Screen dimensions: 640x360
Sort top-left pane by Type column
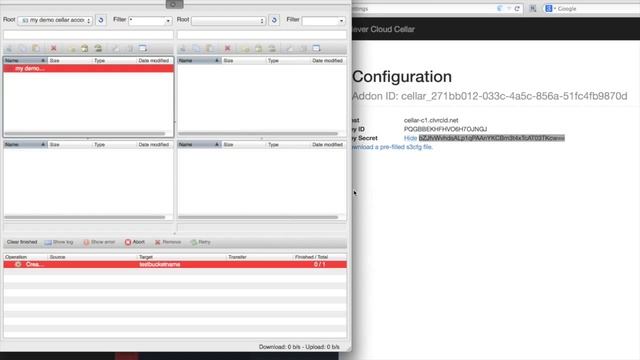tap(114, 60)
